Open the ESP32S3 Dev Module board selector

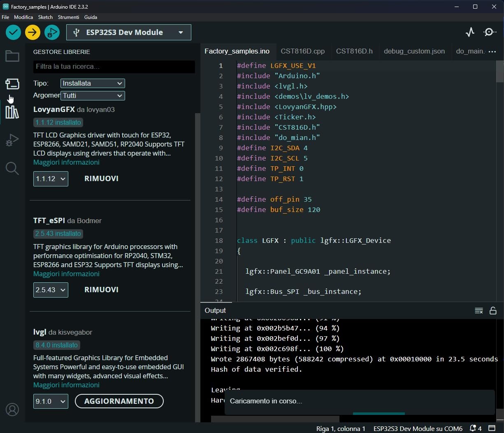tap(129, 33)
